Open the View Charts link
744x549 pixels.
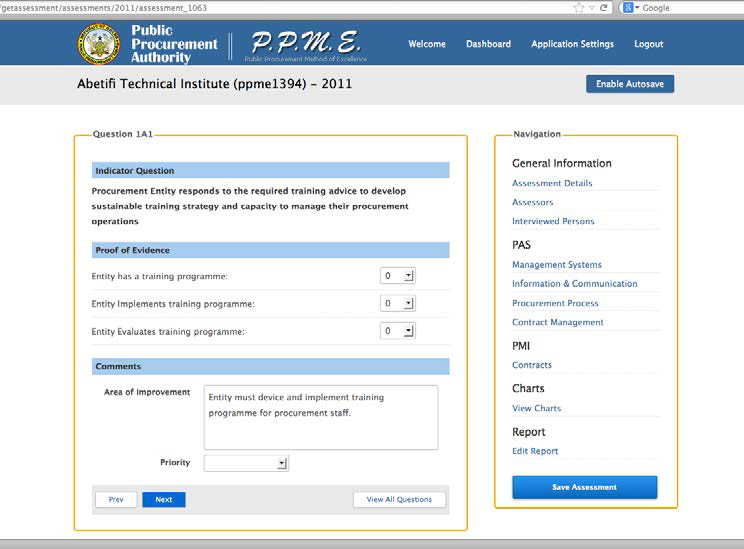[536, 408]
